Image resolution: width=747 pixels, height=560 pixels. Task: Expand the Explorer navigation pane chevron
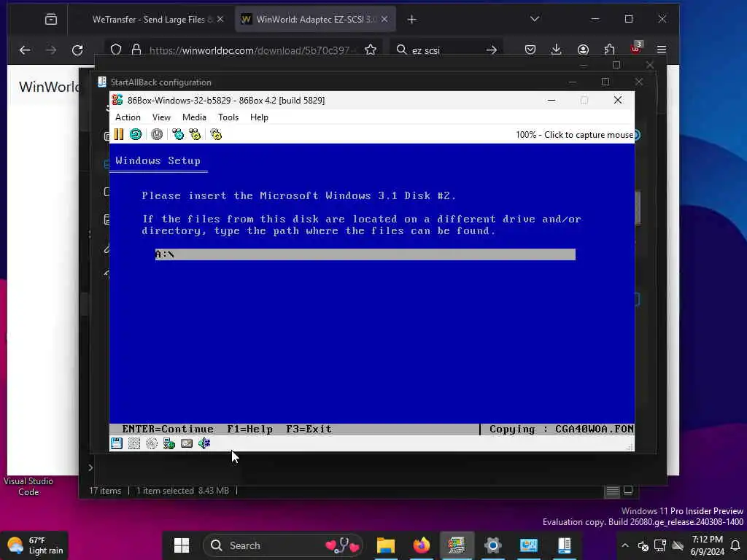90,467
